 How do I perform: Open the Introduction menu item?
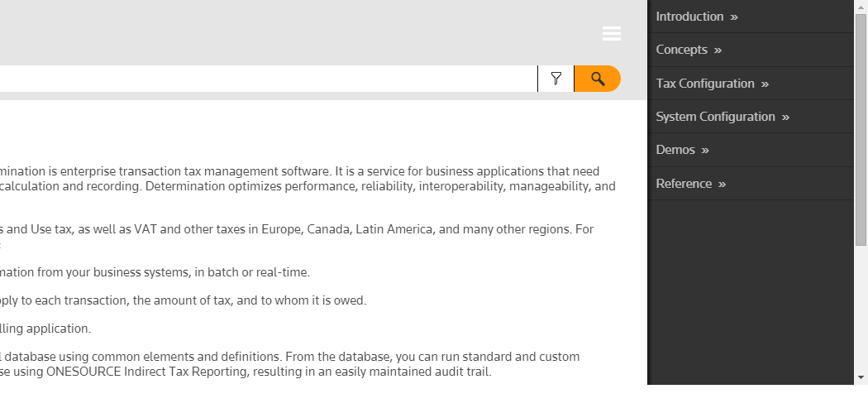point(689,17)
